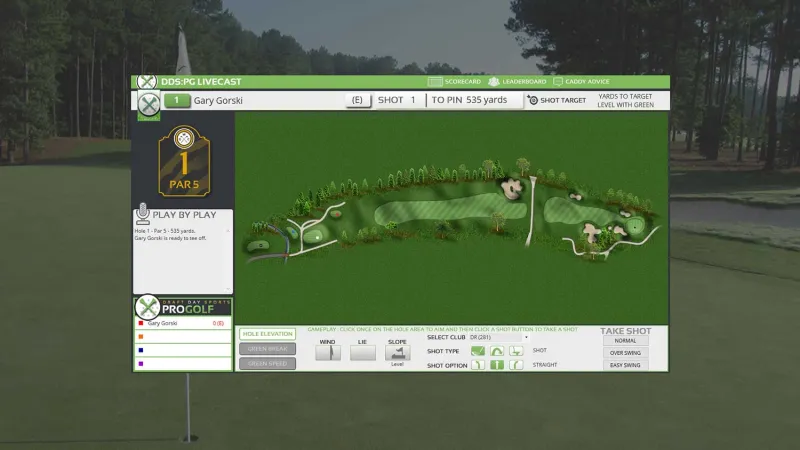Toggle the Green Speed view

(x=267, y=364)
